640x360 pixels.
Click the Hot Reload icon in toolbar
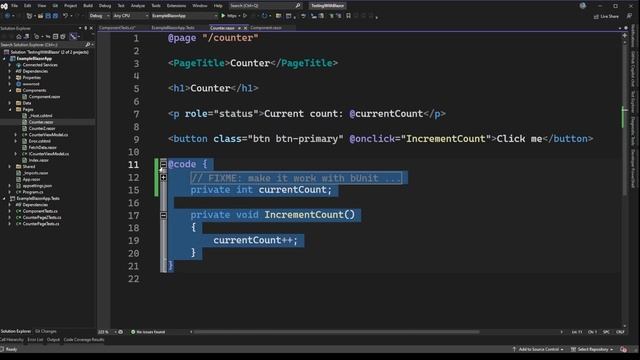(x=264, y=16)
